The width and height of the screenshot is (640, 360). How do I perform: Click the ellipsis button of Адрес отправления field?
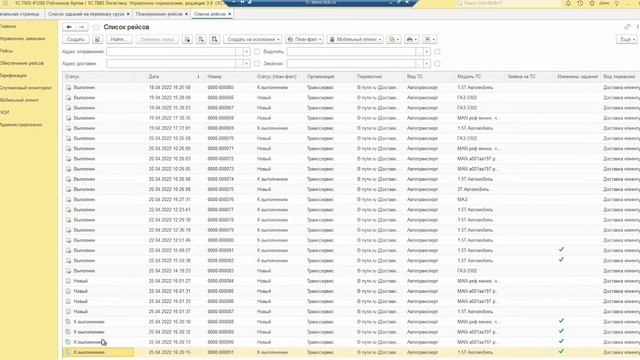239,52
